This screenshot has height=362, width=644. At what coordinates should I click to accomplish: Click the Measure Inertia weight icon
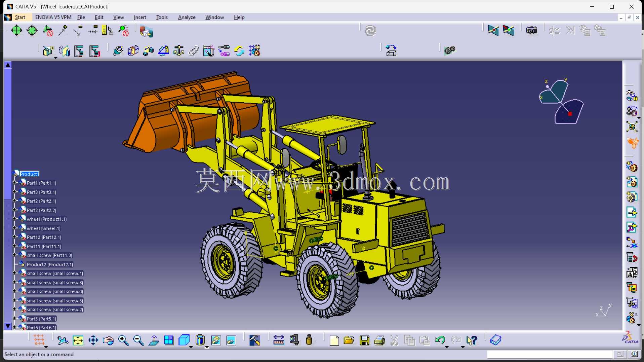(x=309, y=340)
